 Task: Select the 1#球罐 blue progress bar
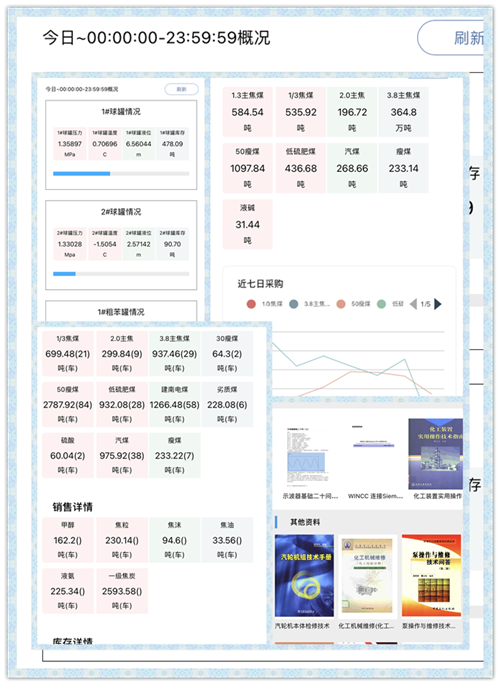(82, 173)
